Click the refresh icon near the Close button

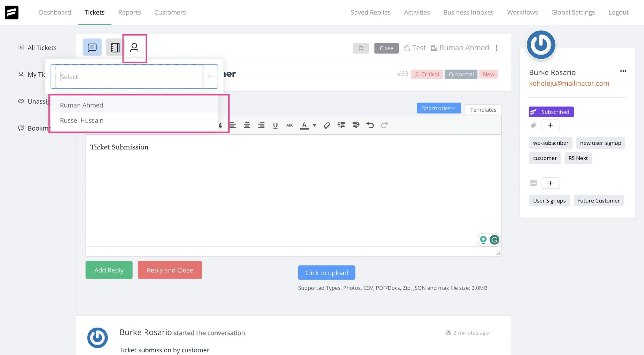[361, 48]
